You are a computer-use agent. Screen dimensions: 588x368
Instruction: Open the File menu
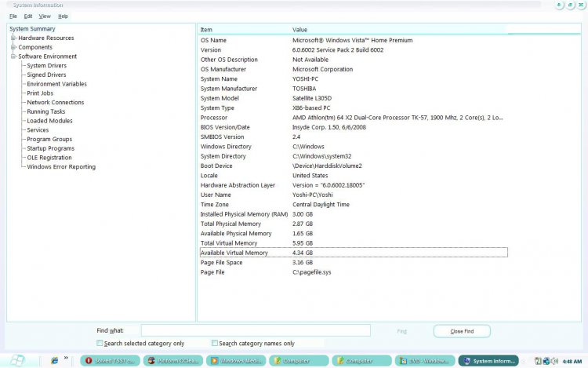pos(13,16)
